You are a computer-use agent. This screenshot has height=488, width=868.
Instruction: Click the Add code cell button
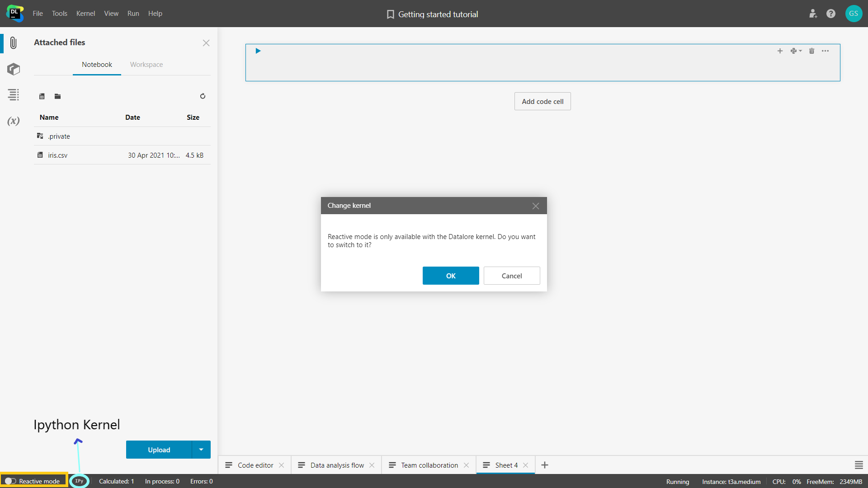point(542,101)
